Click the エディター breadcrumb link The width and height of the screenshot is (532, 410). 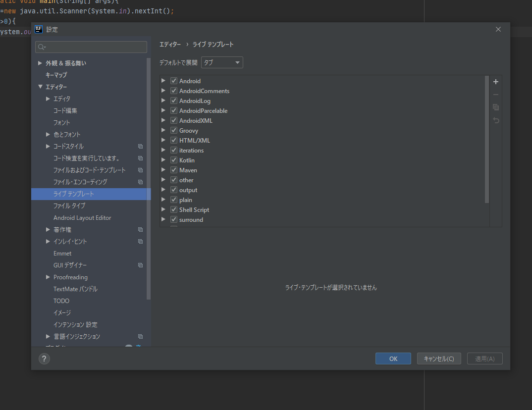[170, 45]
